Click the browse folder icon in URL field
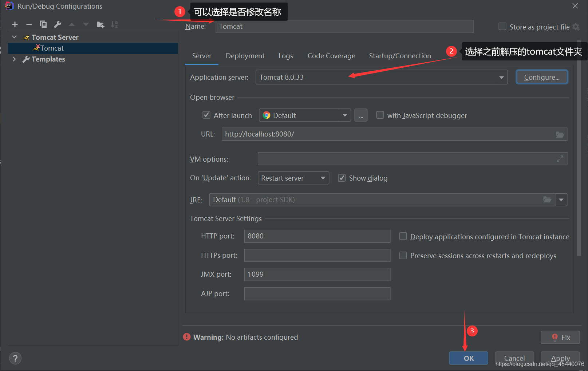Image resolution: width=588 pixels, height=371 pixels. pos(560,134)
